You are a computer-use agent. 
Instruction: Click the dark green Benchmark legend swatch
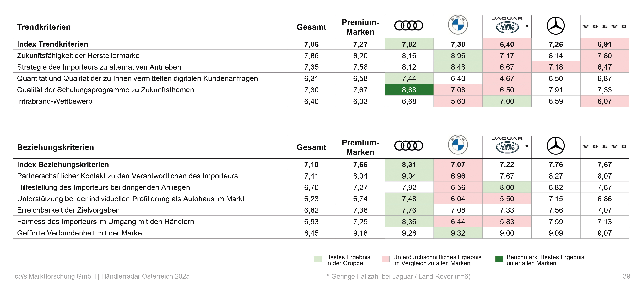499,259
